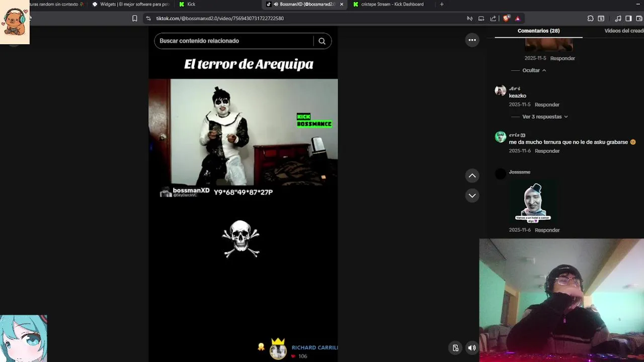Open the share icon in address bar

coord(493,19)
